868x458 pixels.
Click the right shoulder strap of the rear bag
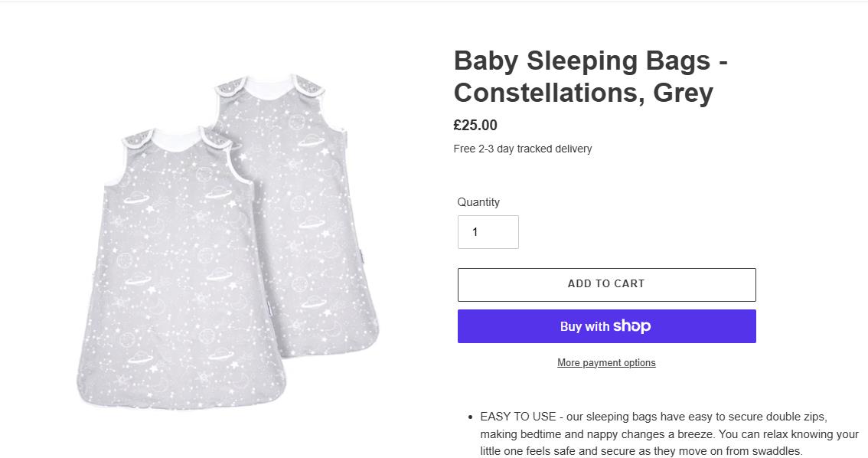[308, 83]
